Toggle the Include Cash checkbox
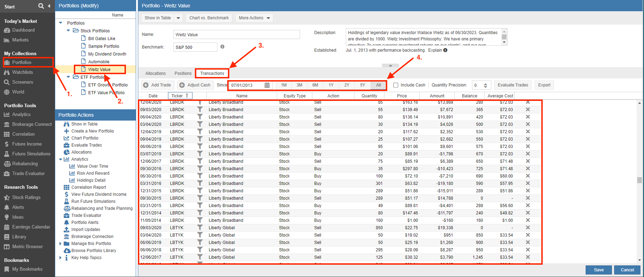Viewport: 644px width, 277px height. pos(396,85)
